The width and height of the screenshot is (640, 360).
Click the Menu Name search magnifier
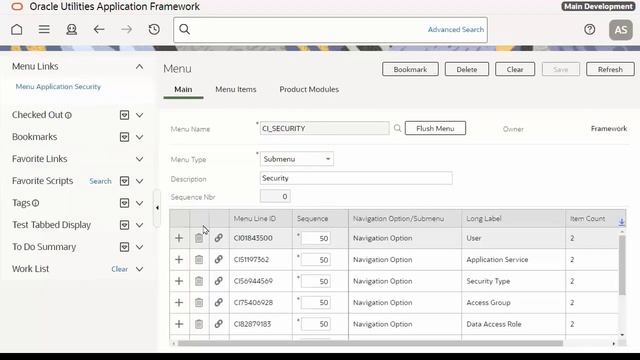tap(397, 129)
